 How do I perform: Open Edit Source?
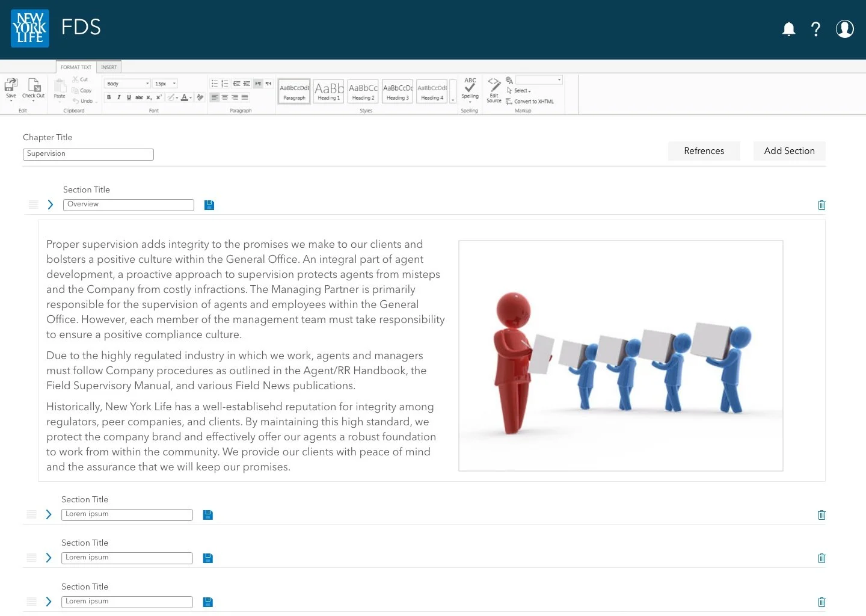point(494,90)
